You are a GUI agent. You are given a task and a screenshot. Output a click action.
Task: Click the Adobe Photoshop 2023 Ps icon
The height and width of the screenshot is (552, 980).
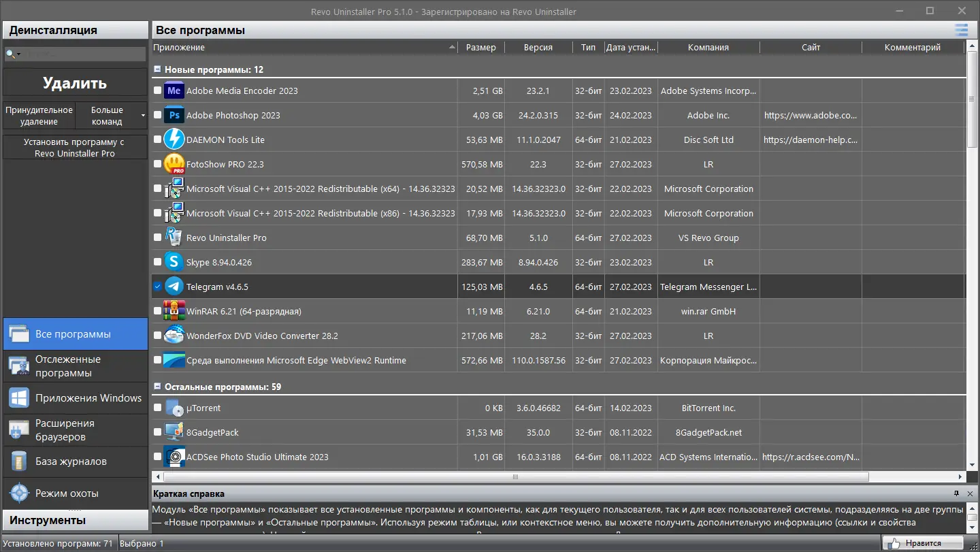point(174,115)
